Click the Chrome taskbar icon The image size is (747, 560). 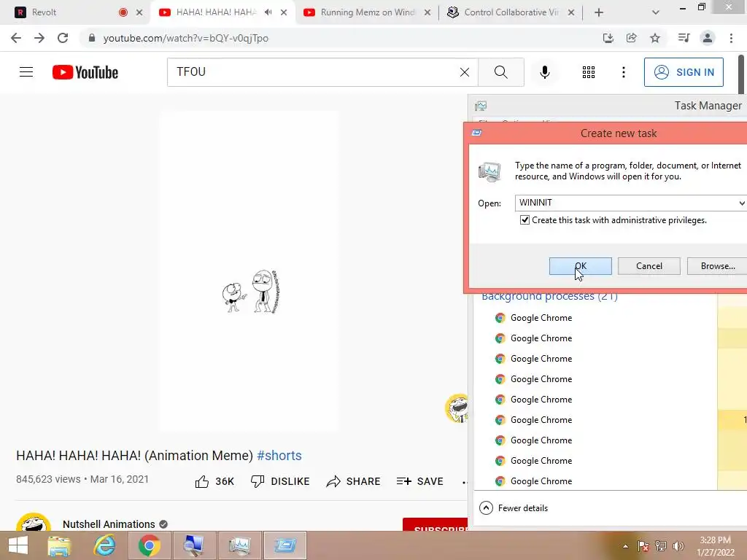pos(149,545)
